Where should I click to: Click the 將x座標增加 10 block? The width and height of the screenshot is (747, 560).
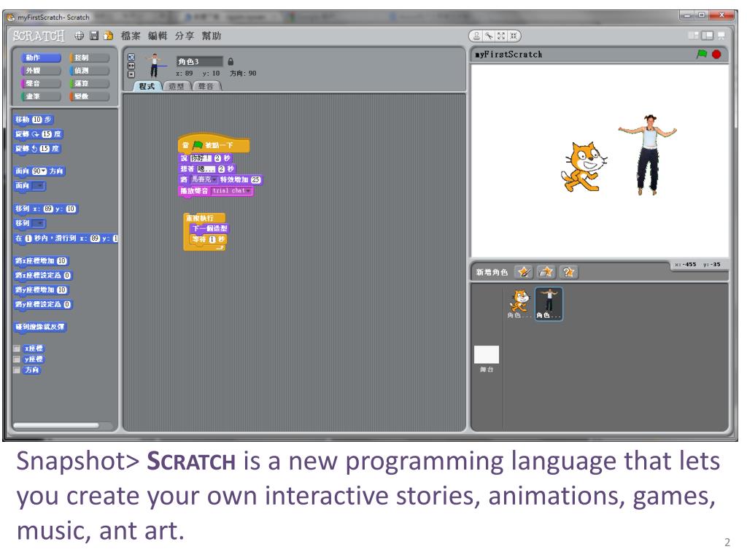[x=41, y=261]
